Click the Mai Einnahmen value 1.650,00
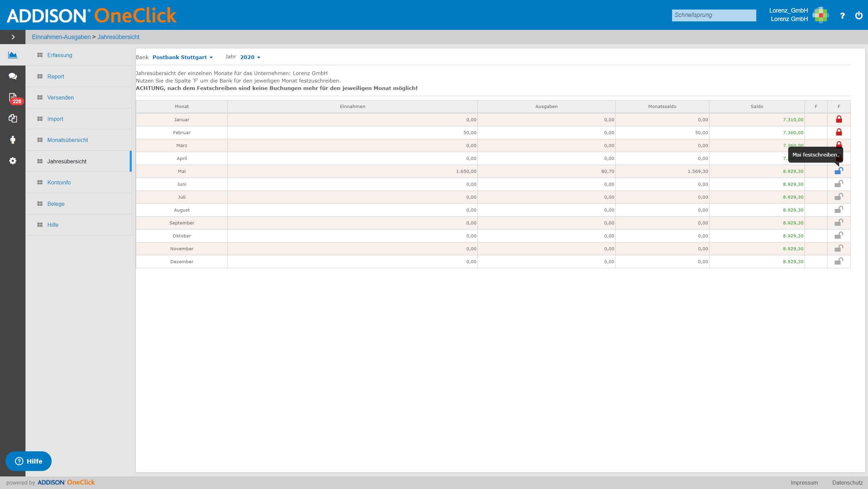Screen dimensions: 868x489 (466, 171)
